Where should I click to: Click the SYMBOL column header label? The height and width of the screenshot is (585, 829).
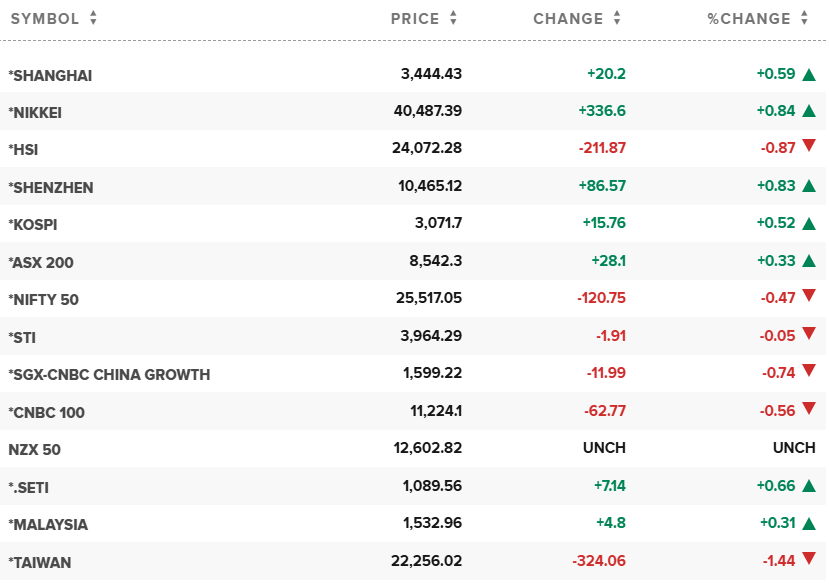coord(44,18)
